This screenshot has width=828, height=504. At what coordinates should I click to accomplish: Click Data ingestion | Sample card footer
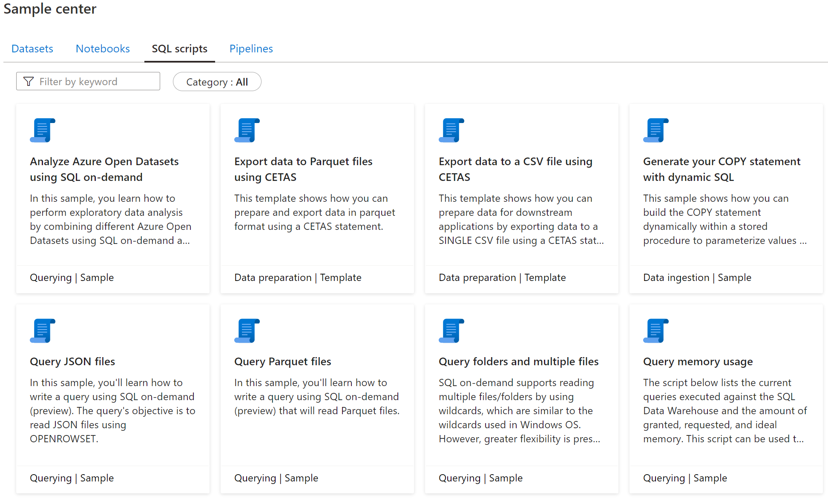click(x=697, y=278)
